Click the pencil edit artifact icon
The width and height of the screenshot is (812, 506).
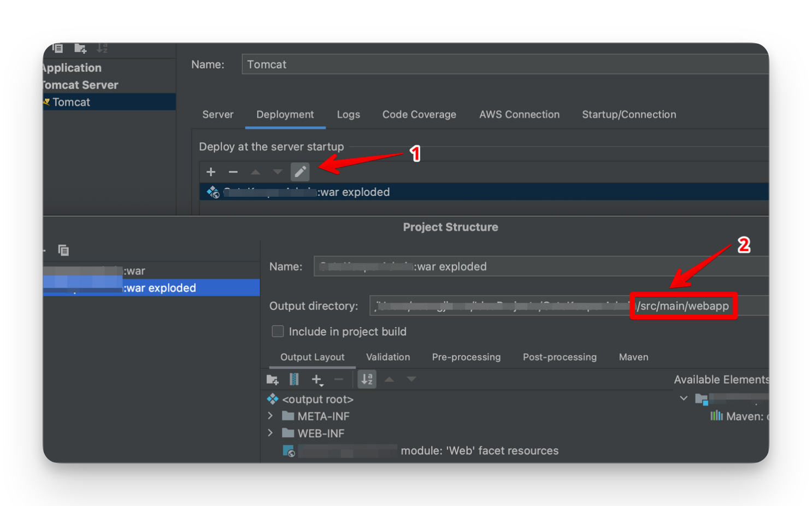click(x=300, y=172)
